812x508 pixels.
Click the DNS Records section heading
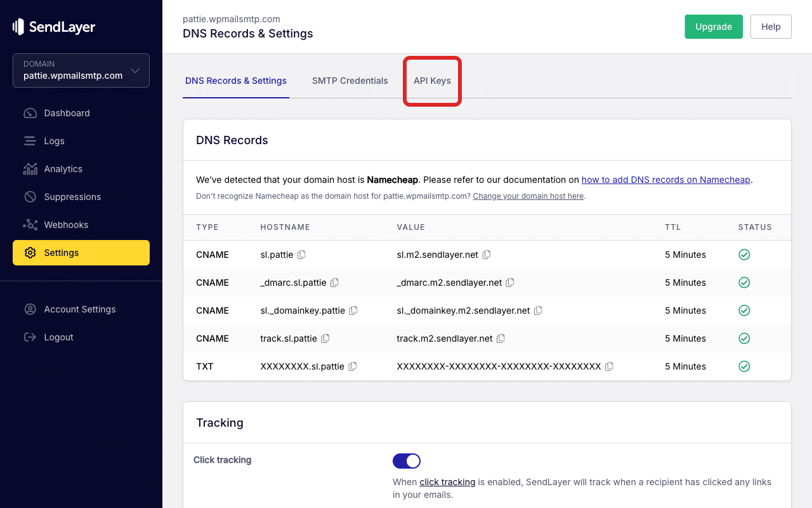pyautogui.click(x=232, y=140)
